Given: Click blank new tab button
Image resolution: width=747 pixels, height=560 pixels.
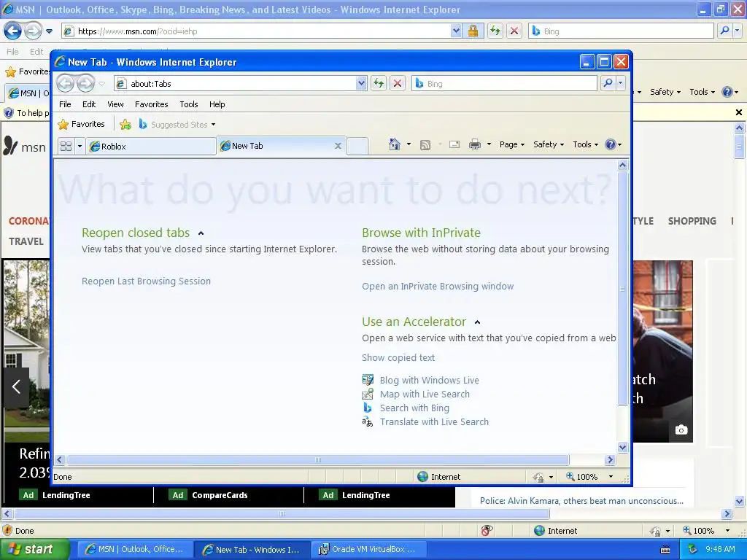Looking at the screenshot, I should tap(357, 146).
